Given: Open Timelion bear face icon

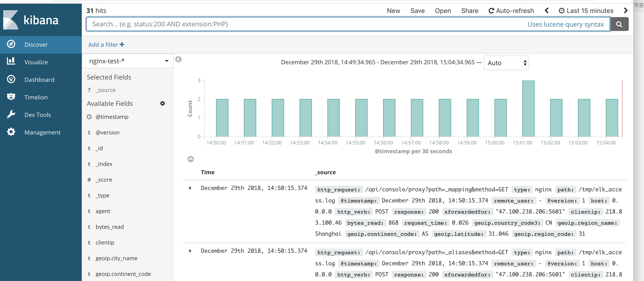Looking at the screenshot, I should (x=11, y=97).
